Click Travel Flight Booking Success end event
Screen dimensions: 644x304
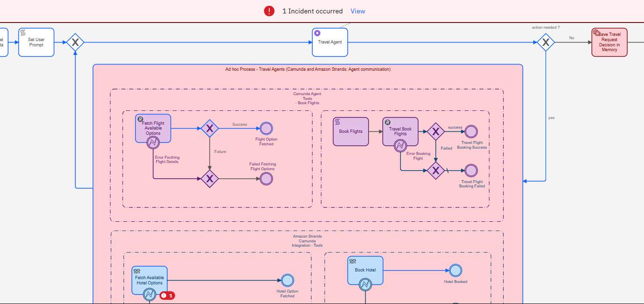tap(471, 131)
